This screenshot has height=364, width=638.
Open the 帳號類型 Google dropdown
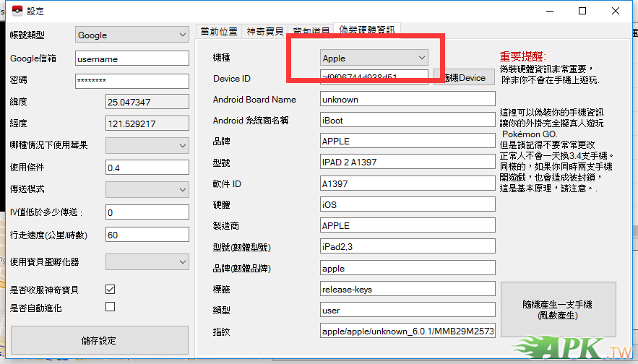click(x=132, y=35)
